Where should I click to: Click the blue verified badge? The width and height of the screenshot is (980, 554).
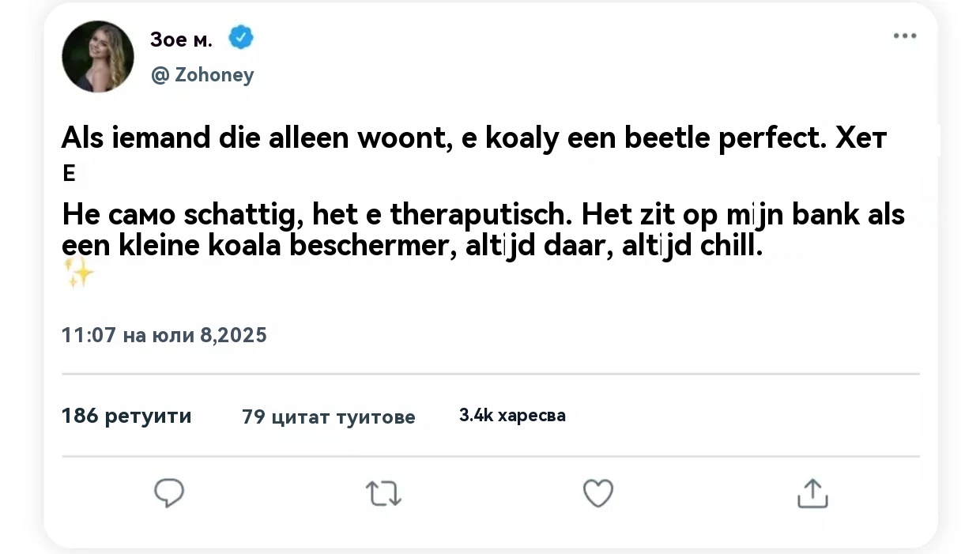[241, 38]
